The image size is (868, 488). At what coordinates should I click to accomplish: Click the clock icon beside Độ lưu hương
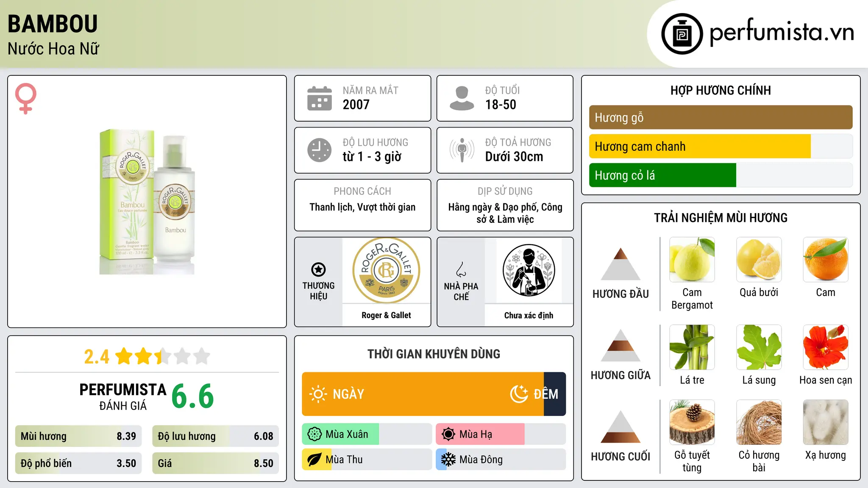point(320,150)
